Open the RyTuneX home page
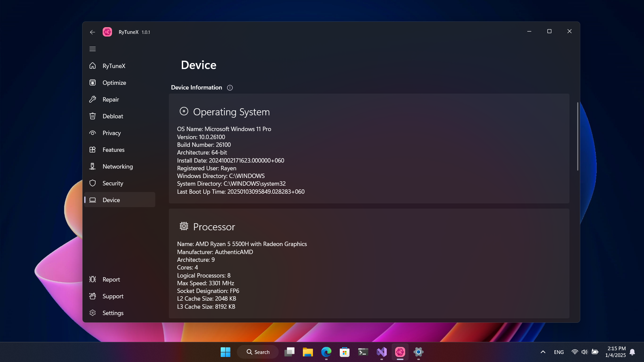This screenshot has height=362, width=644. [x=120, y=66]
